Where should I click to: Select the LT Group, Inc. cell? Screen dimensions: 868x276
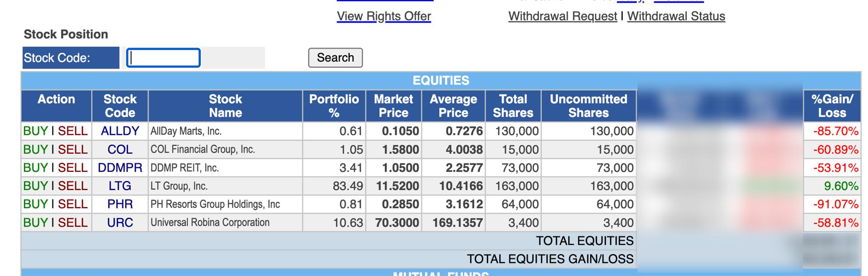click(x=225, y=186)
